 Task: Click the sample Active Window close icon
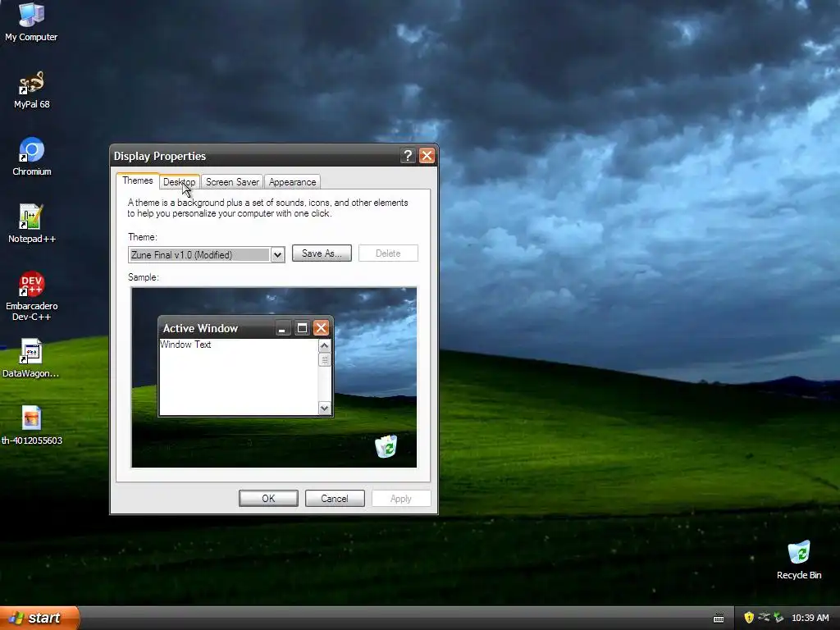click(x=321, y=328)
